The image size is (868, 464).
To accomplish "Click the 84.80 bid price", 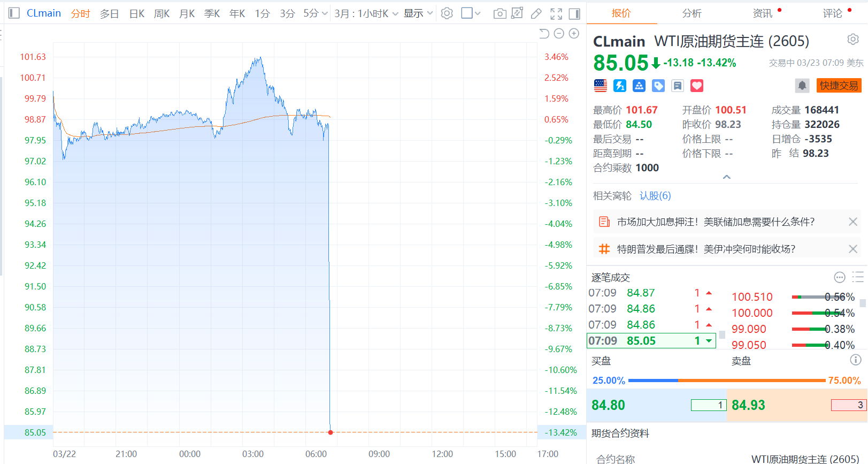I will click(x=608, y=405).
